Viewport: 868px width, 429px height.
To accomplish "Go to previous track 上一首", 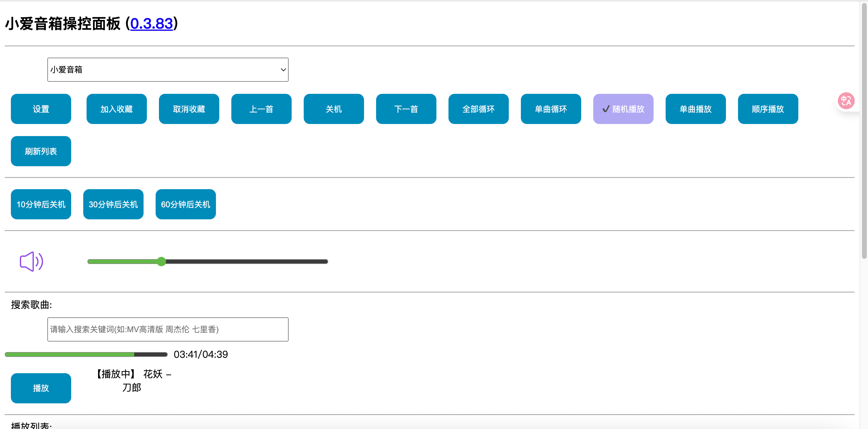I will point(261,109).
